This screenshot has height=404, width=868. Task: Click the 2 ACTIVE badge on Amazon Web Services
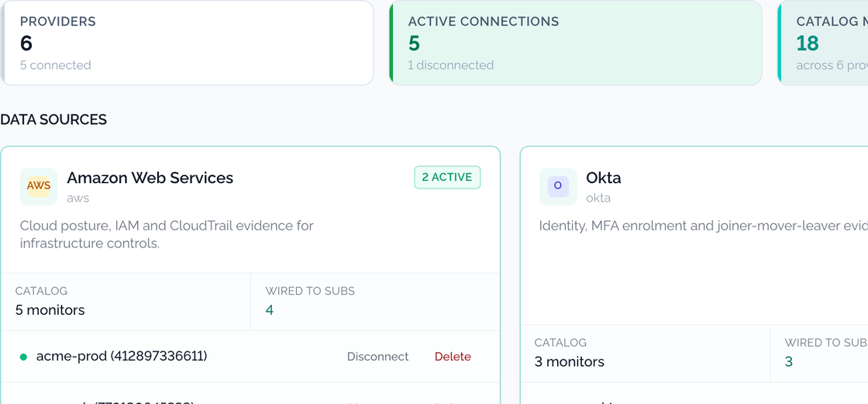(447, 178)
